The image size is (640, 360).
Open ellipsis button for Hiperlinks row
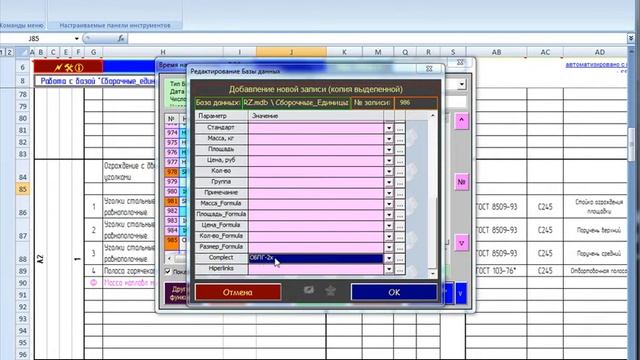400,269
